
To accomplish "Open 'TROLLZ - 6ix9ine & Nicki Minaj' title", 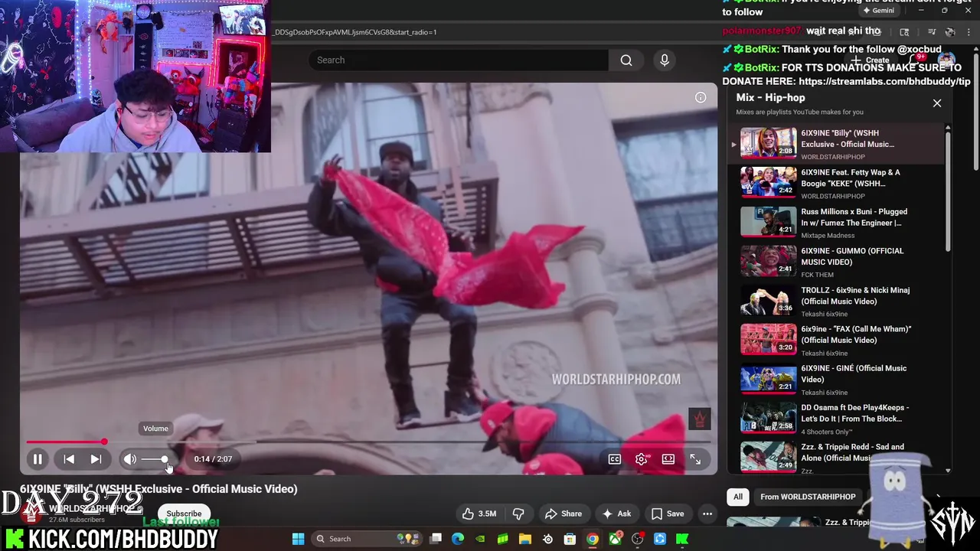I will coord(855,295).
